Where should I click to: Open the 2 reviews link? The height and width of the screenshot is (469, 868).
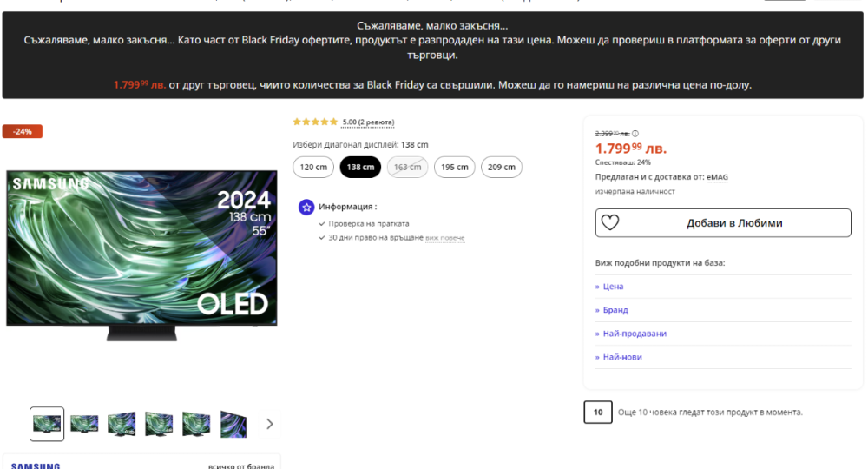tap(378, 122)
